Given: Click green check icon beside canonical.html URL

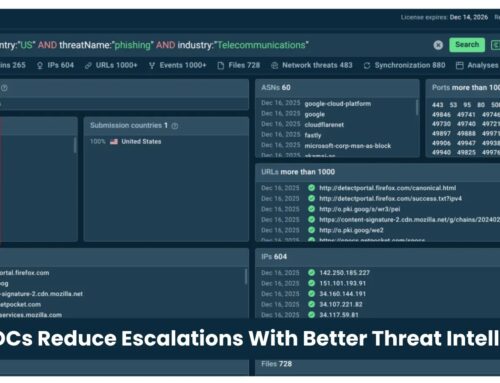Looking at the screenshot, I should (x=311, y=188).
